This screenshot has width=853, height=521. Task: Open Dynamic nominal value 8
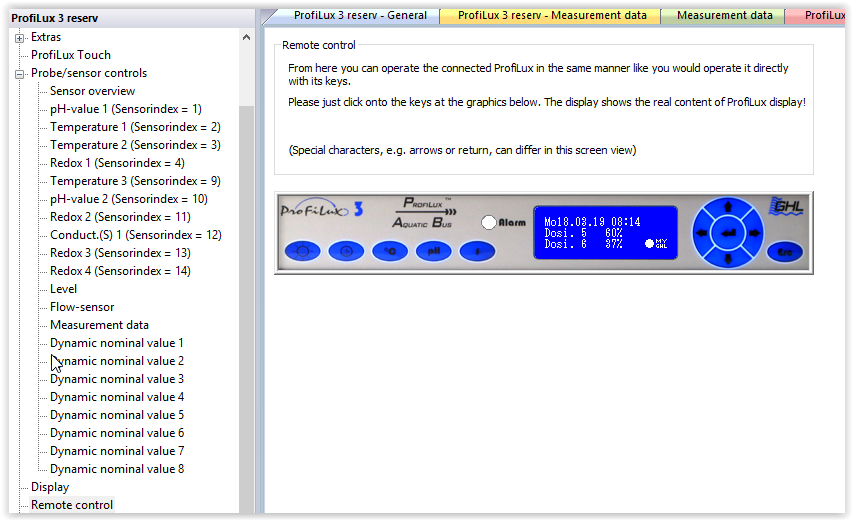pyautogui.click(x=117, y=468)
